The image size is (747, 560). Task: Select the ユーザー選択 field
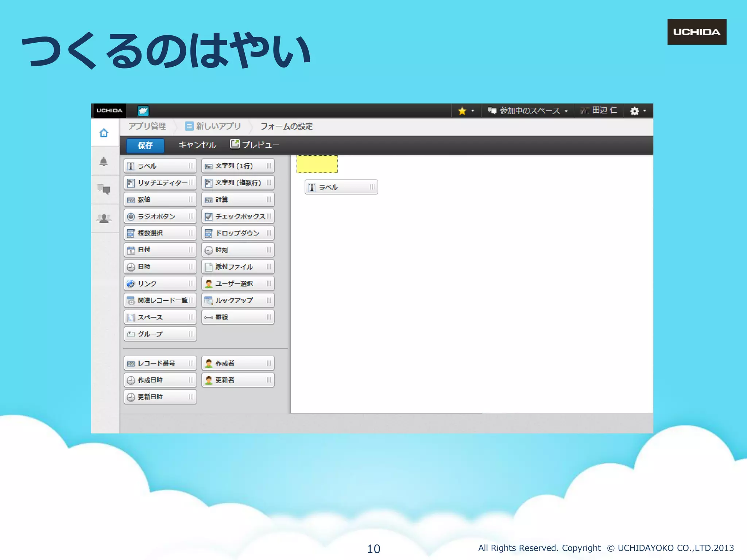coord(238,283)
